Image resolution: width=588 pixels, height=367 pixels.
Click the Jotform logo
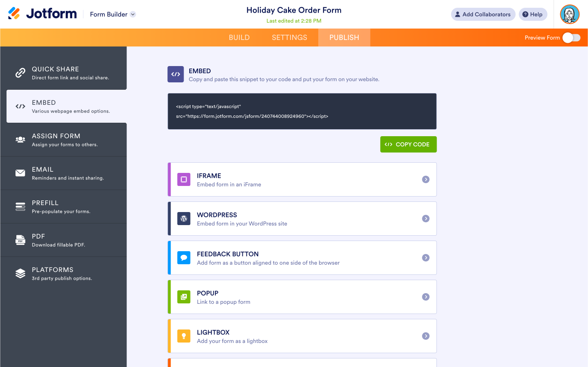click(42, 14)
